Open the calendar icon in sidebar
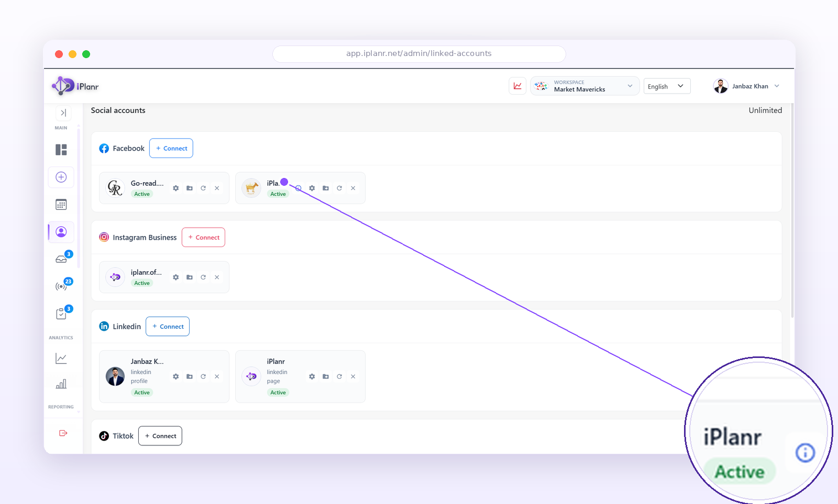The image size is (838, 504). click(61, 205)
